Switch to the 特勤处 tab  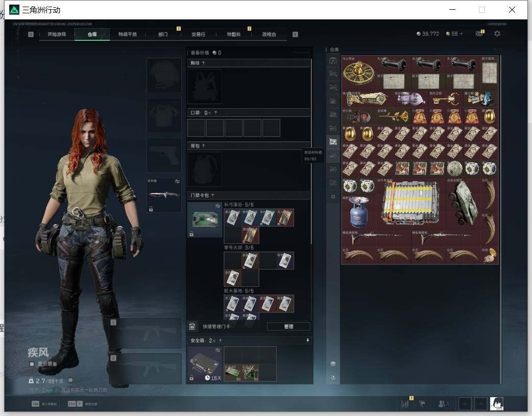pyautogui.click(x=234, y=34)
